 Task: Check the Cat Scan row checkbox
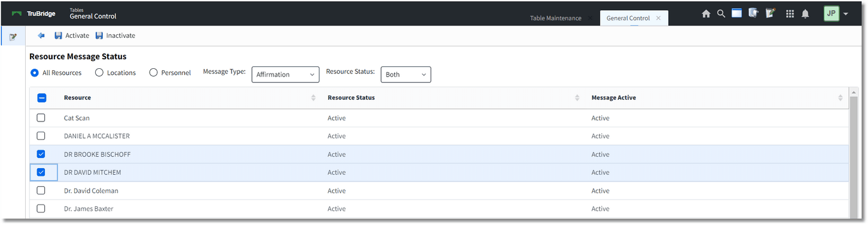point(41,118)
